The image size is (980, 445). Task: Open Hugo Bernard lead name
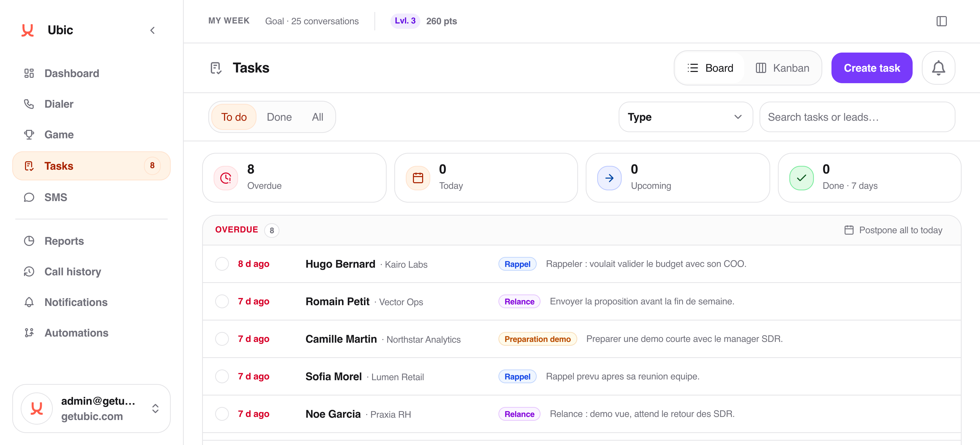pos(340,264)
